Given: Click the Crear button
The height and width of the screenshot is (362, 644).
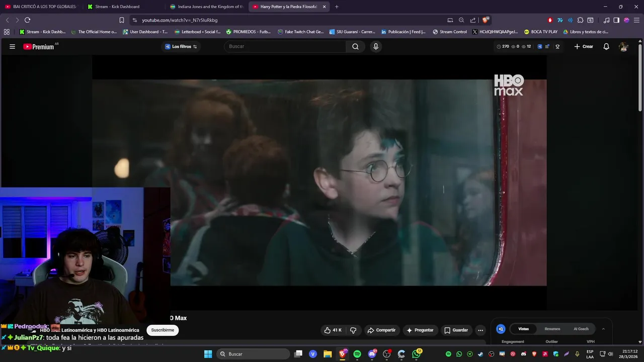Looking at the screenshot, I should pos(584,46).
